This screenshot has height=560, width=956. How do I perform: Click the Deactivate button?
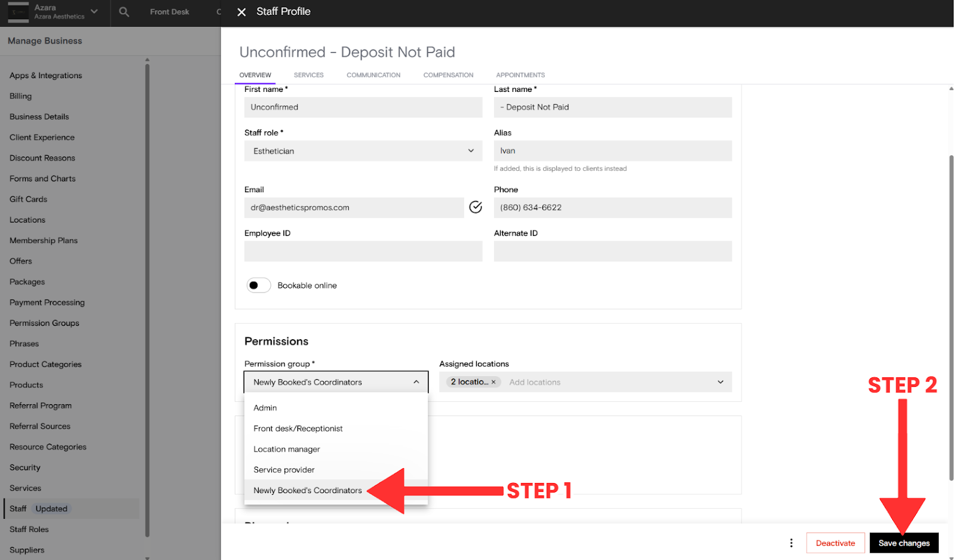[x=835, y=543]
